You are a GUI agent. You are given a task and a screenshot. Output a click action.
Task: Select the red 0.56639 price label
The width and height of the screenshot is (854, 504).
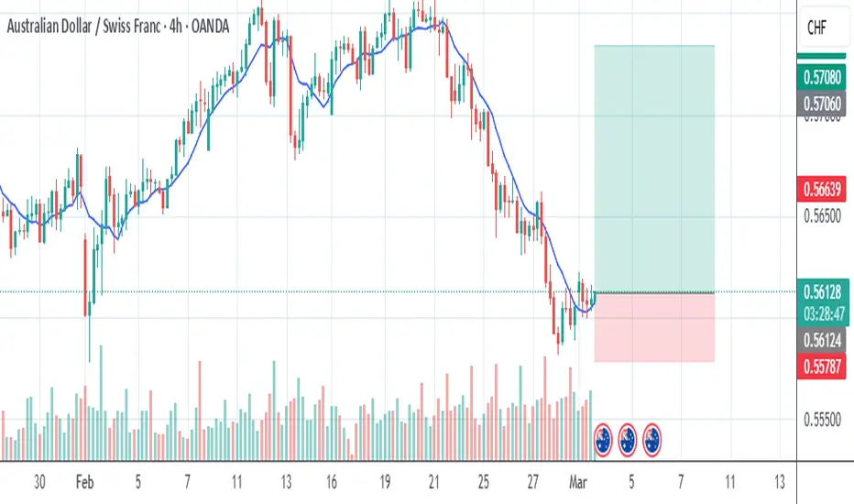coord(821,189)
